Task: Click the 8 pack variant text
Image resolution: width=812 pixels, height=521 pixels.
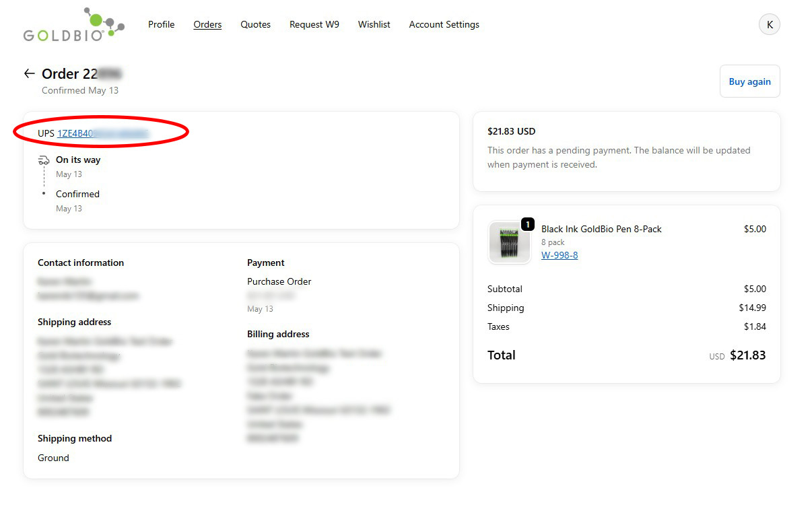Action: (553, 242)
